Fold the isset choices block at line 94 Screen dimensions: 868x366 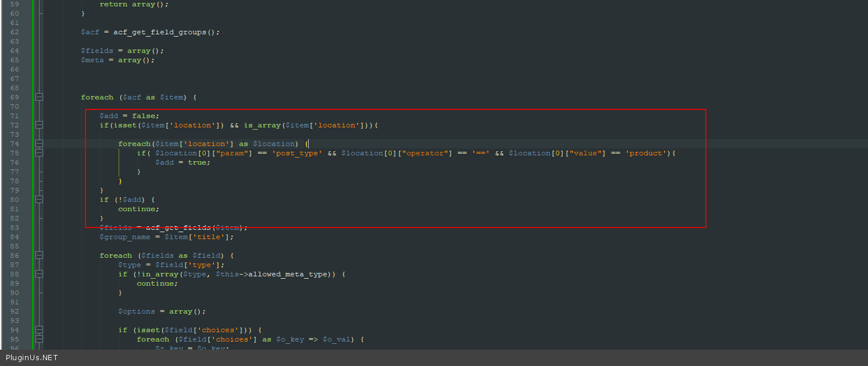[39, 330]
